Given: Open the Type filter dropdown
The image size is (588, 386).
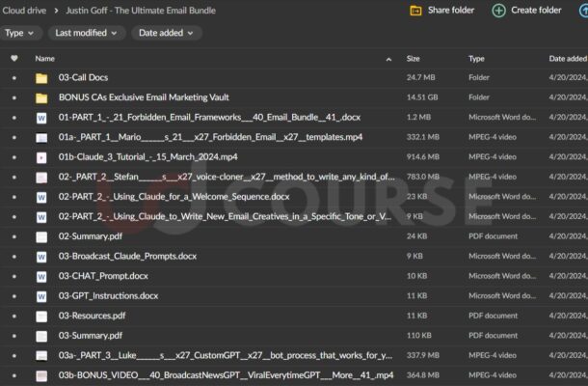Looking at the screenshot, I should pyautogui.click(x=21, y=33).
